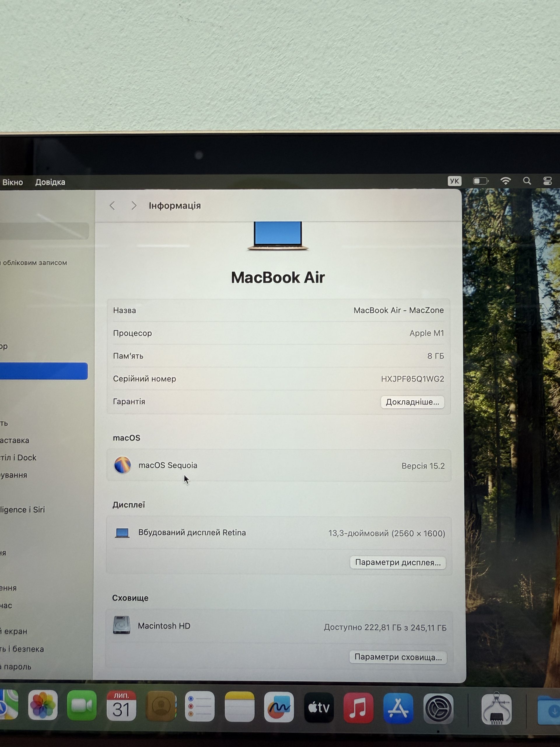The width and height of the screenshot is (560, 747).
Task: Open the 'тіл і Dock' sidebar section
Action: [18, 458]
